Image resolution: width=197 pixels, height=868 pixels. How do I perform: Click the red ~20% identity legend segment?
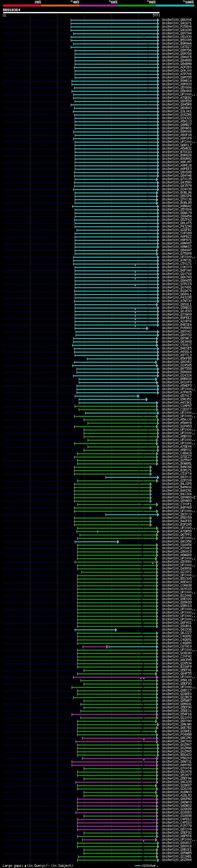(x=22, y=6)
